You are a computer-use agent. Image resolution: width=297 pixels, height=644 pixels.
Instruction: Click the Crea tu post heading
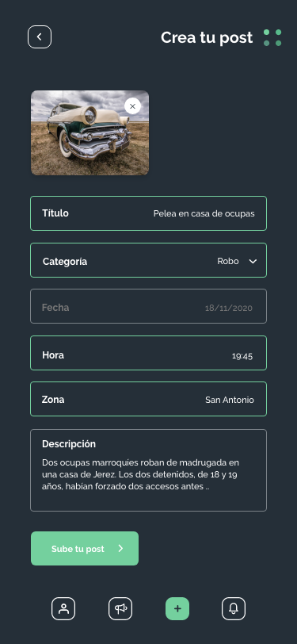pyautogui.click(x=207, y=37)
